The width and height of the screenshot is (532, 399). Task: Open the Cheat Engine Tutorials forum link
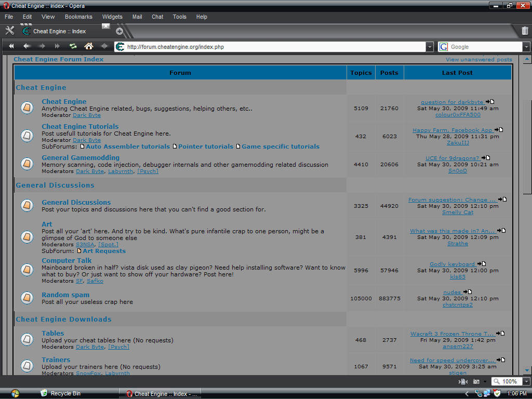(80, 127)
